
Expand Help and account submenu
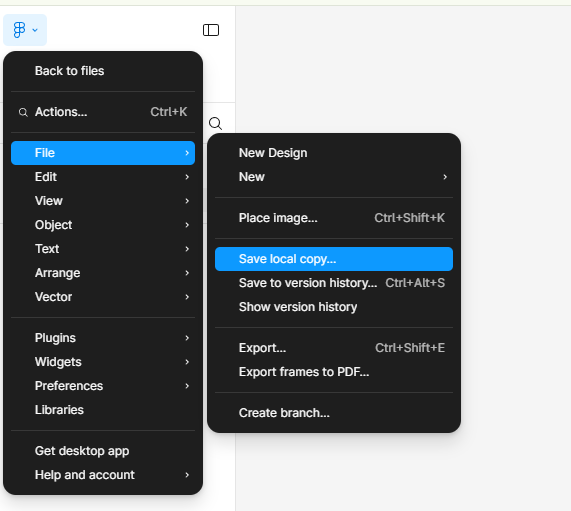[x=103, y=475]
